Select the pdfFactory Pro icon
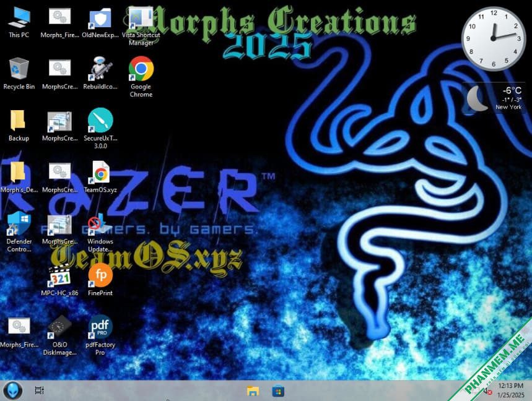Image resolution: width=532 pixels, height=401 pixels. [x=100, y=335]
